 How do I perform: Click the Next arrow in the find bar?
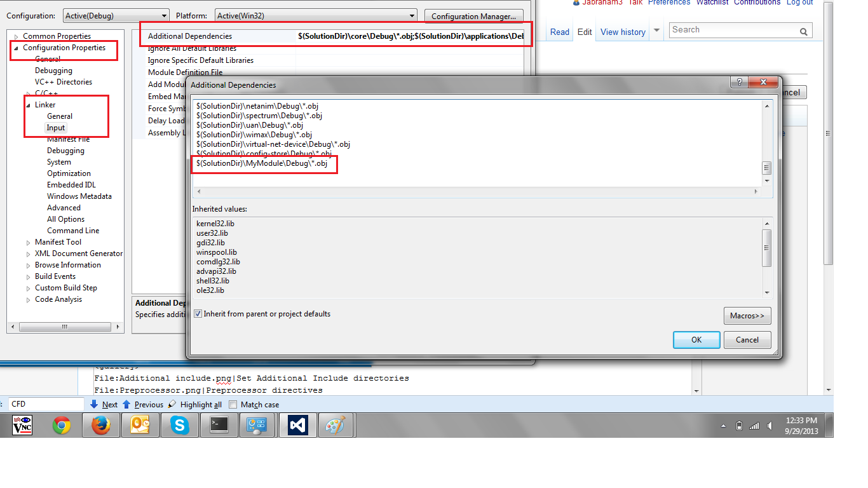click(x=104, y=404)
